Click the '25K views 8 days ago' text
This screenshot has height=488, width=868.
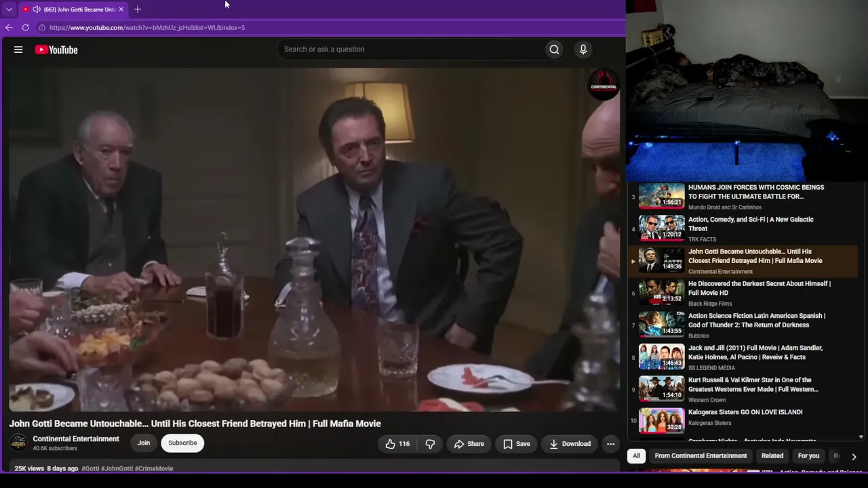(x=46, y=468)
